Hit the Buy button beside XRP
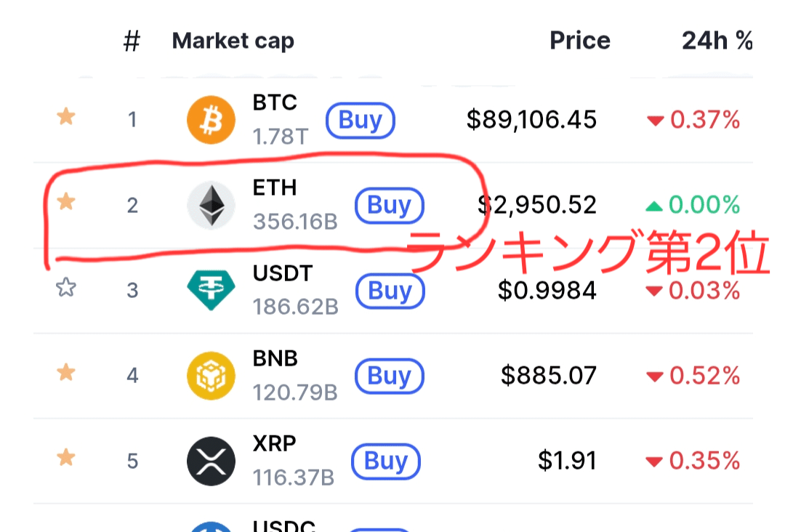Viewport: 785px width, 532px height. pos(385,461)
